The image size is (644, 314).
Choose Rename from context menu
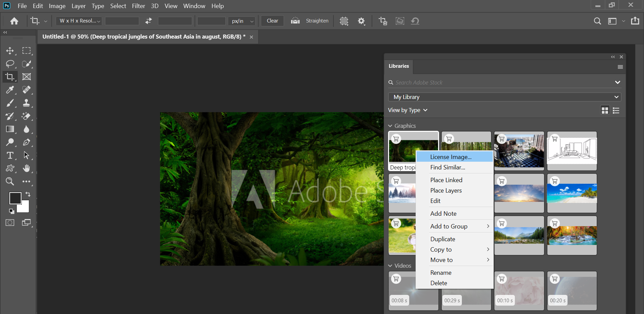pyautogui.click(x=454, y=273)
